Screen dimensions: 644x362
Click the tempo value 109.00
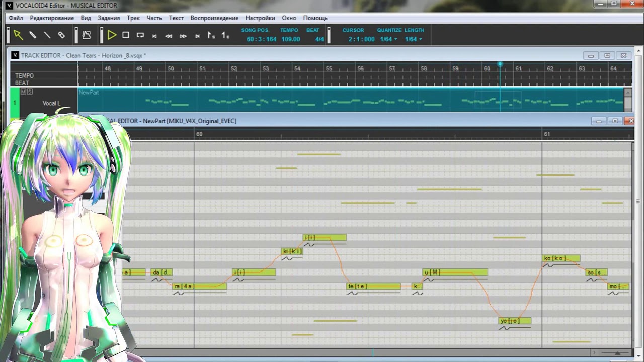tap(290, 39)
